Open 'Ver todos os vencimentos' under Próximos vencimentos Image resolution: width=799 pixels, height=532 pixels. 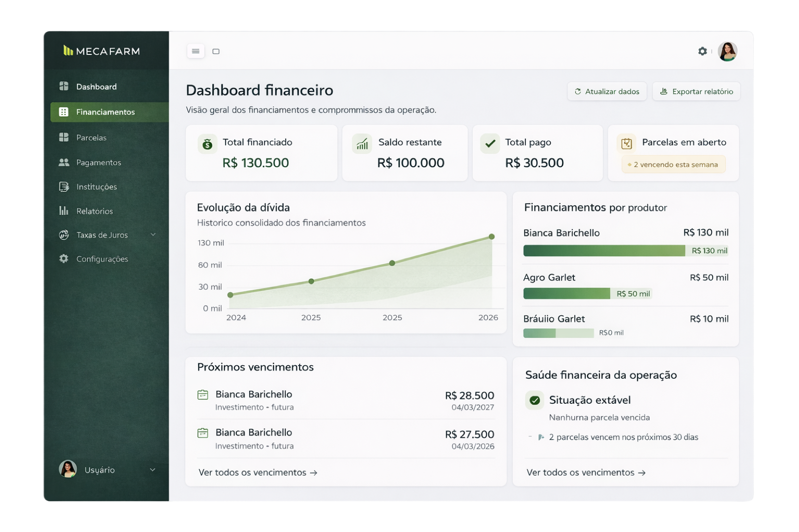(258, 472)
